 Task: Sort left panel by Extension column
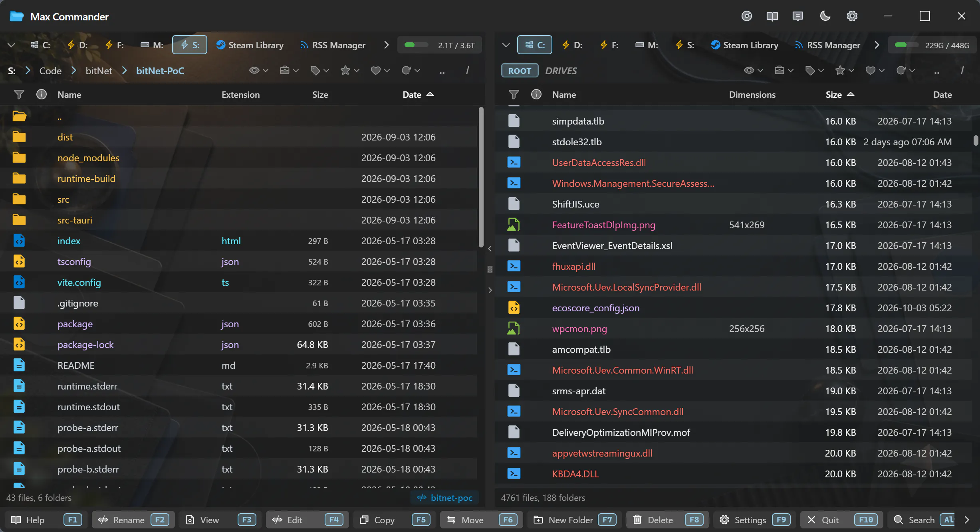point(240,95)
